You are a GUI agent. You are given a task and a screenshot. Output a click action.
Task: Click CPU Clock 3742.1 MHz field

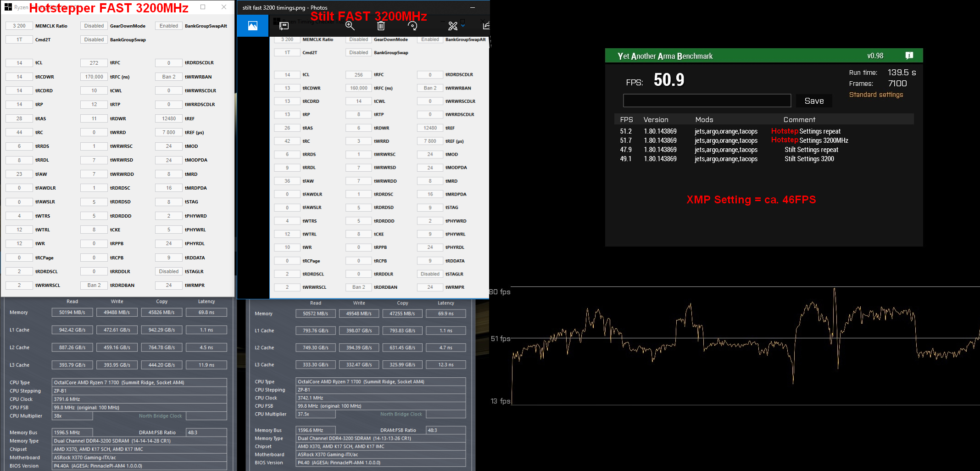[x=381, y=398]
